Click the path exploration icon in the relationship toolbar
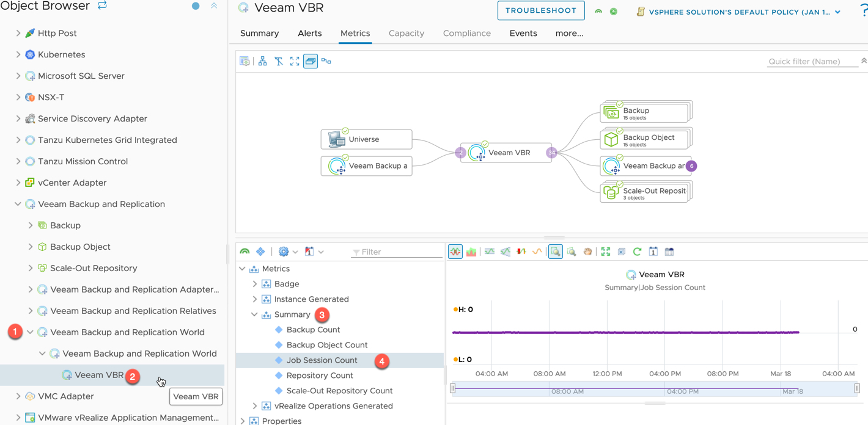The width and height of the screenshot is (868, 425). [326, 61]
